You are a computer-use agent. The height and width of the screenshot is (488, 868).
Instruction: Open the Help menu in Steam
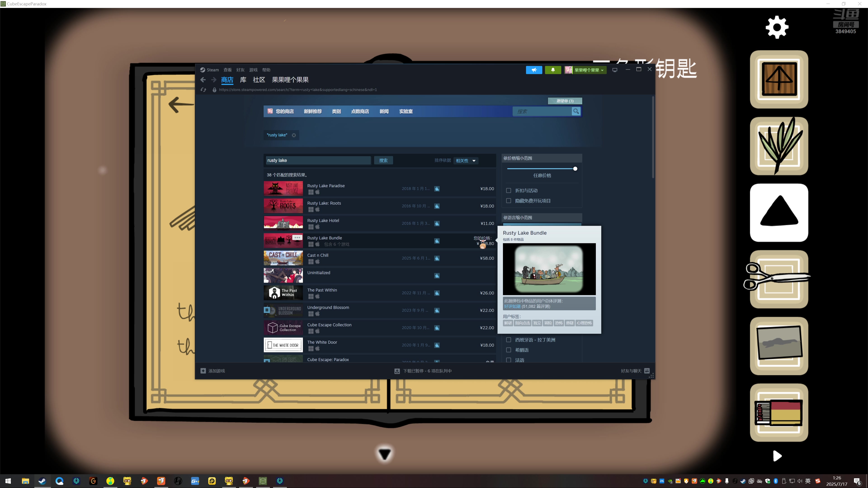tap(266, 70)
